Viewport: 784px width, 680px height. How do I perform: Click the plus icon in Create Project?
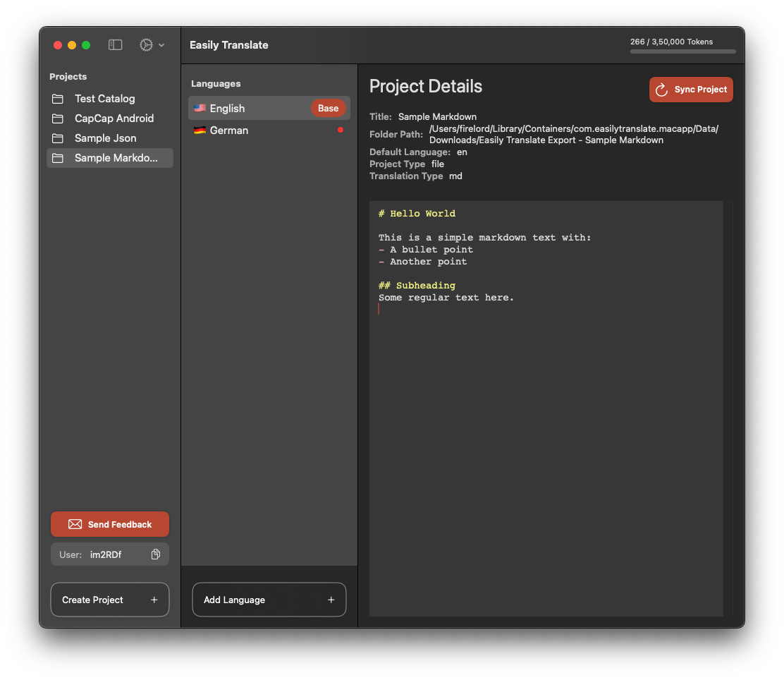click(154, 600)
